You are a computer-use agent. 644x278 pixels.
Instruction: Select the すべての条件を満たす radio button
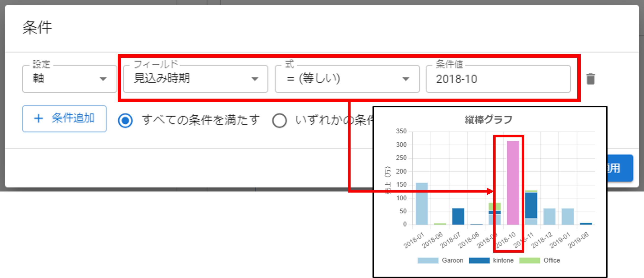click(125, 121)
